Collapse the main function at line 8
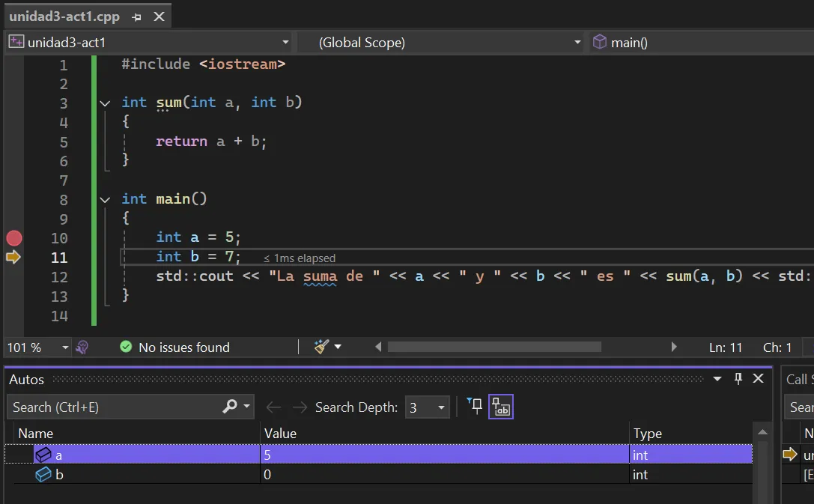814x504 pixels. coord(106,199)
